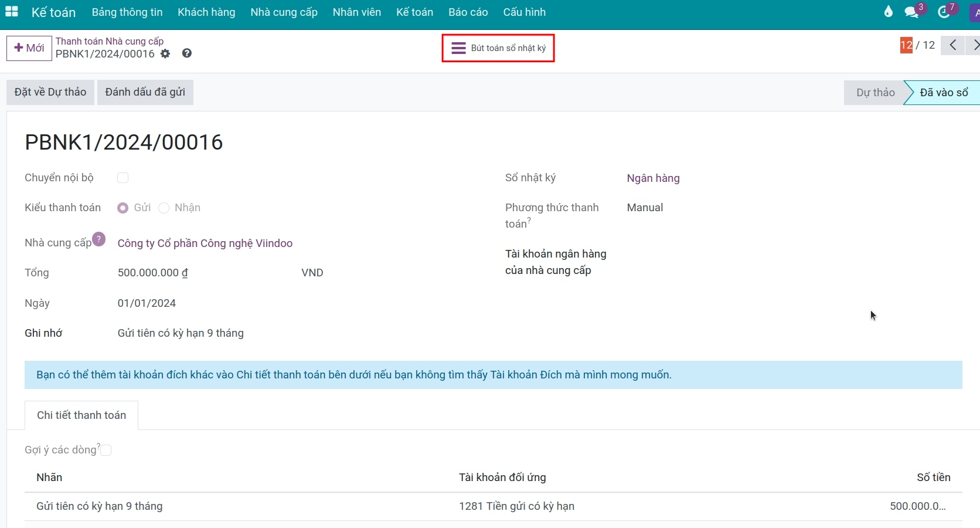Open the chat messages icon with badge 3
Image resolution: width=980 pixels, height=528 pixels.
tap(911, 12)
